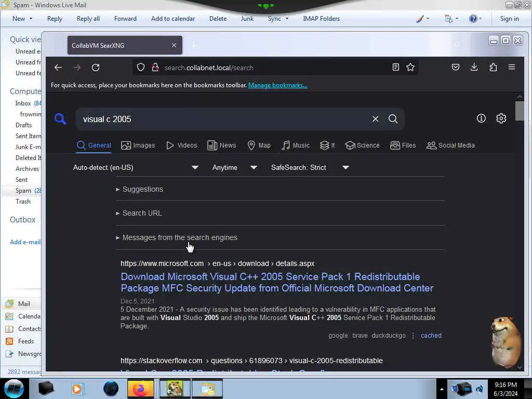Open the tracking protection shield icon

[x=141, y=68]
